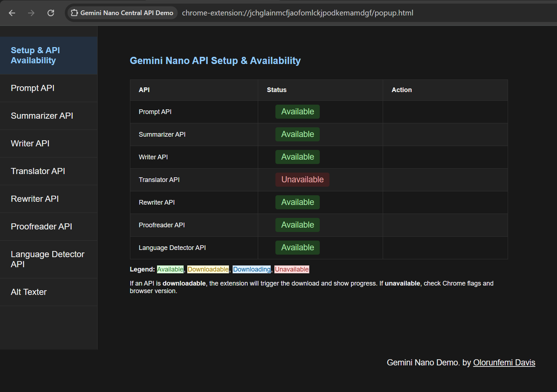
Task: Click the address bar URL field
Action: click(x=297, y=13)
